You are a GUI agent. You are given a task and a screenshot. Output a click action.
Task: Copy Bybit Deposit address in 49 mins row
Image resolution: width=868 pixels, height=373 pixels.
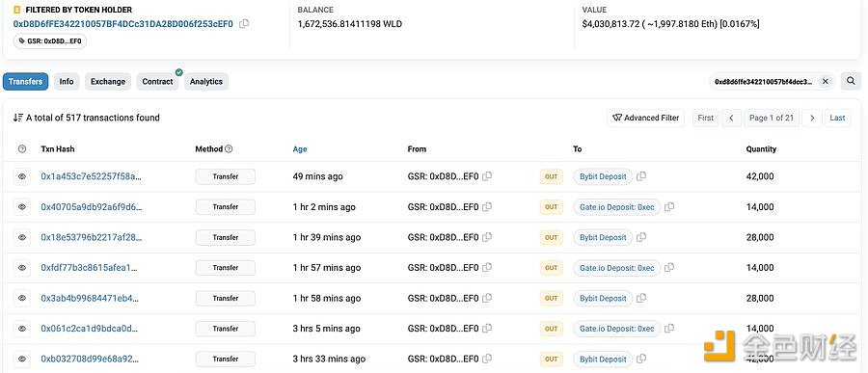[x=641, y=176]
